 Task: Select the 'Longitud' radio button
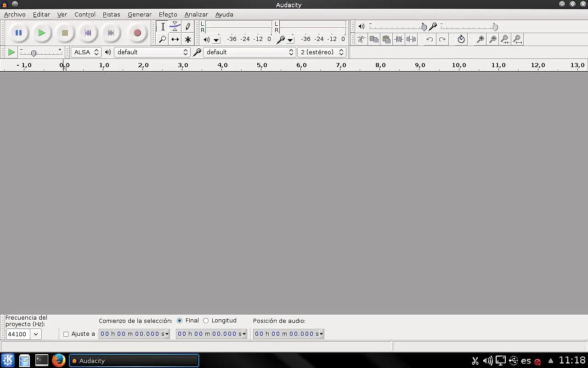(x=206, y=321)
